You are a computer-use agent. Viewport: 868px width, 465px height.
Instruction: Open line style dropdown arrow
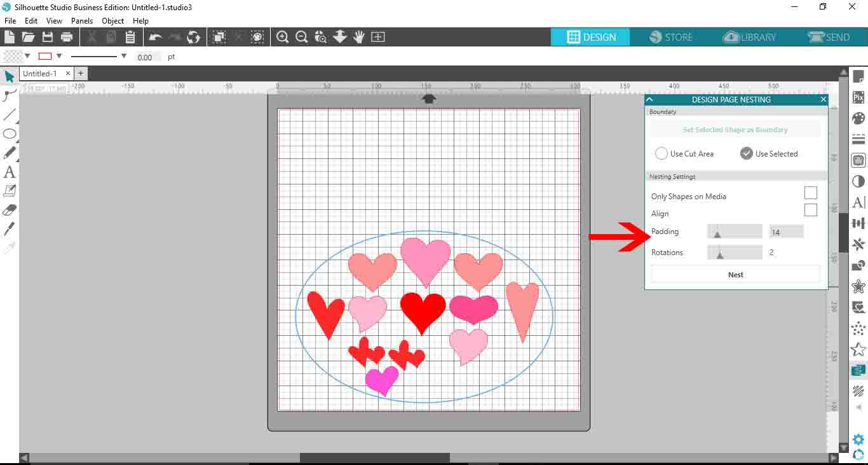coord(123,56)
